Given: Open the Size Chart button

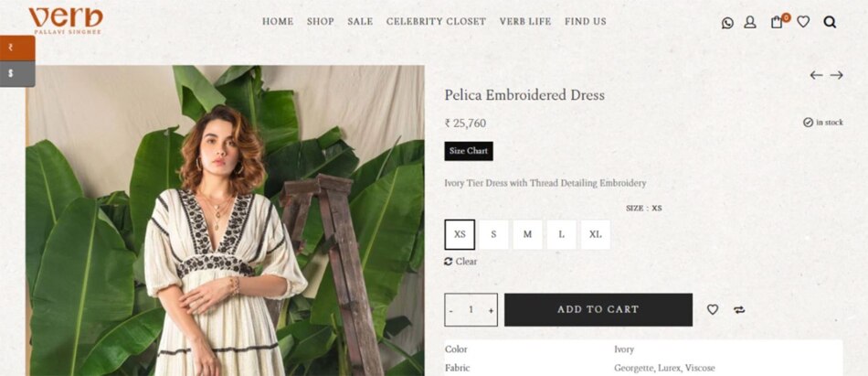Looking at the screenshot, I should pyautogui.click(x=469, y=151).
